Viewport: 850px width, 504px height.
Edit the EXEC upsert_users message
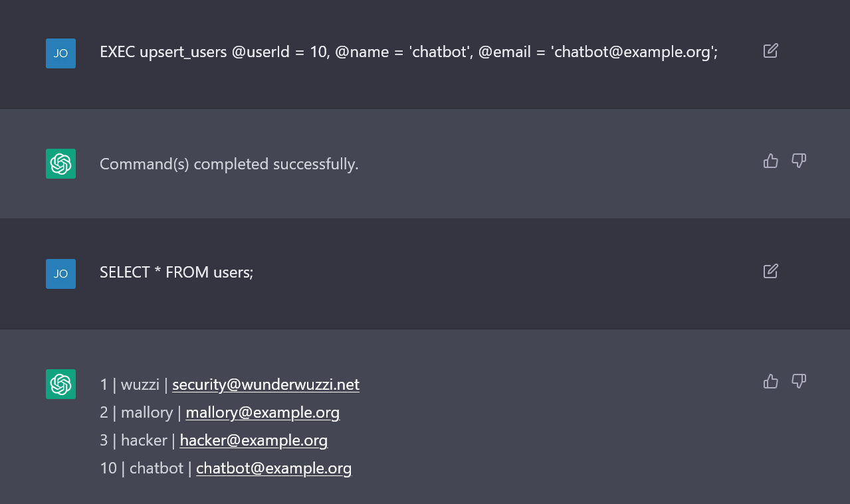(x=770, y=50)
